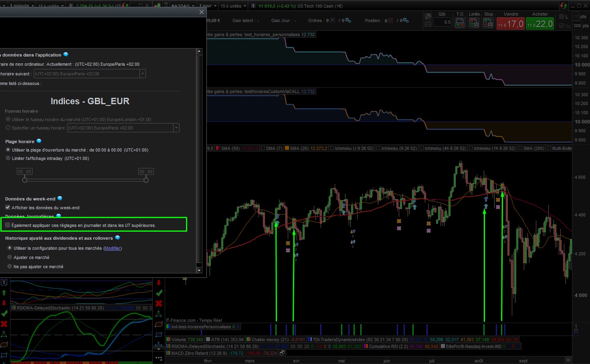590x364 pixels.
Task: Click the down arrow in the US Tech 100 chart toolbar
Action: click(159, 349)
